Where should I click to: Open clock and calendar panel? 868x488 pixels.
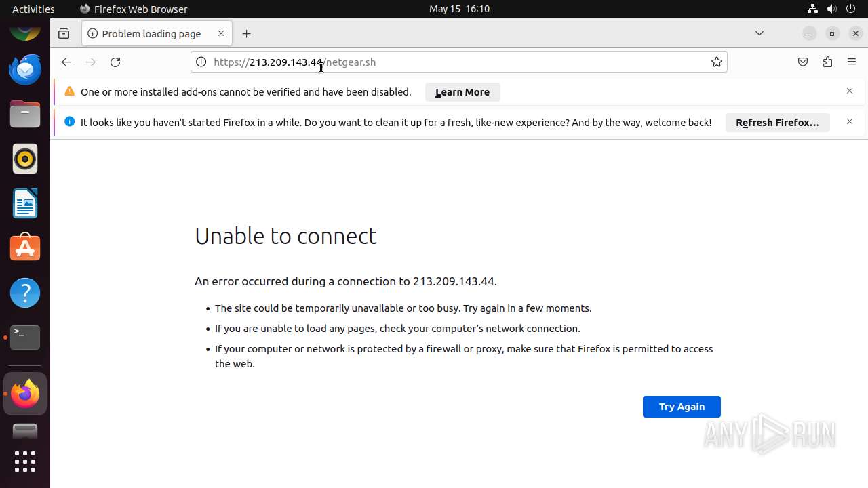click(x=459, y=9)
